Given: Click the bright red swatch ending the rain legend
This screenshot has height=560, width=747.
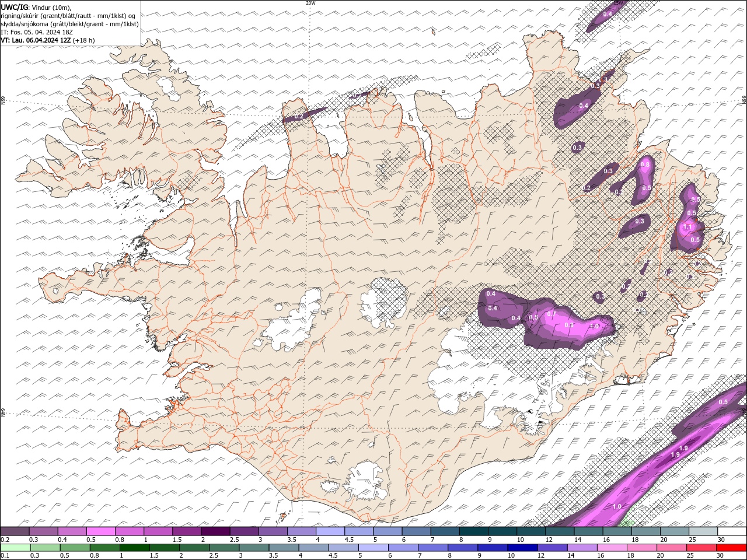Looking at the screenshot, I should point(732,548).
